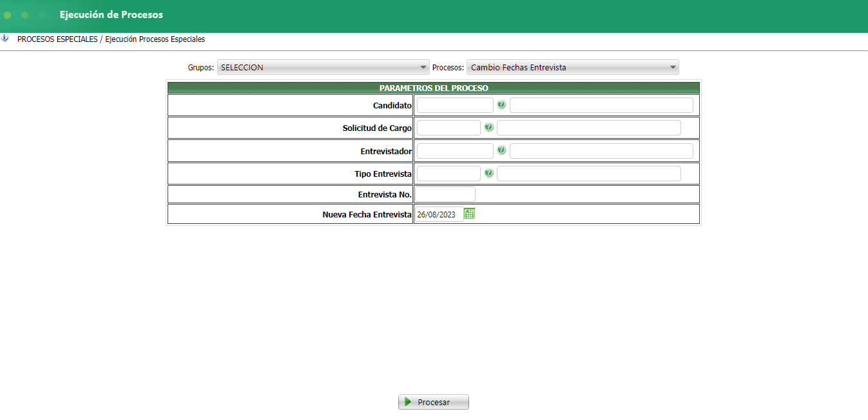Viewport: 868px width, 420px height.
Task: Click the Entrevista No. label
Action: tap(385, 194)
